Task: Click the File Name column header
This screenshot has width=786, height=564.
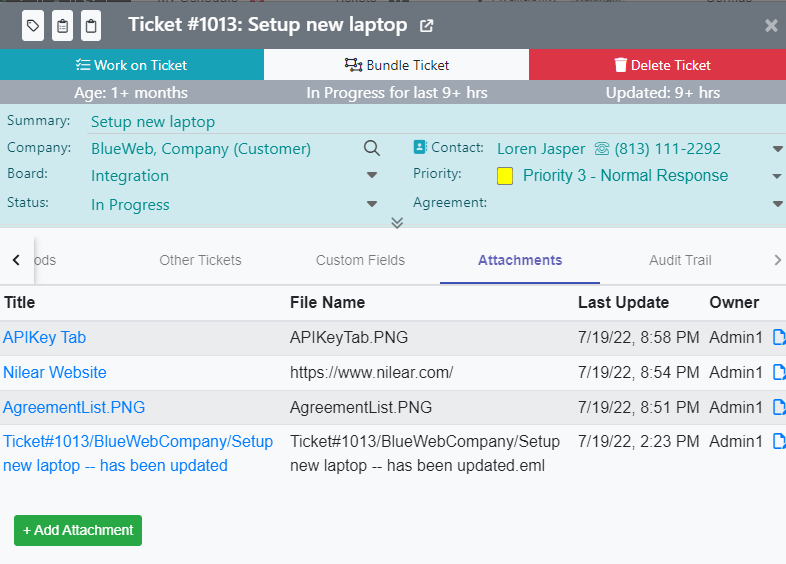Action: pyautogui.click(x=327, y=302)
